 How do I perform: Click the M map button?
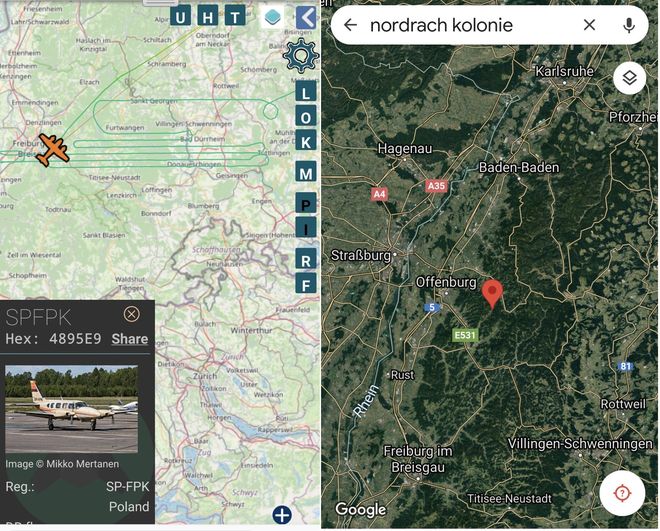pyautogui.click(x=306, y=172)
